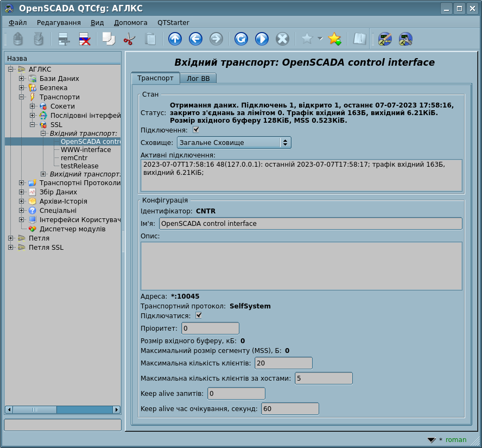Click the tree horizontal scrollbar handle
The image size is (482, 448).
[x=35, y=409]
